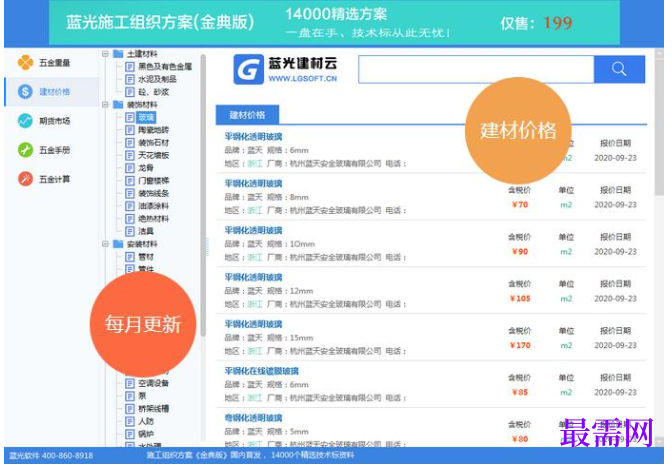This screenshot has height=464, width=672.
Task: Collapse the 安装材料 tree folder
Action: click(105, 244)
